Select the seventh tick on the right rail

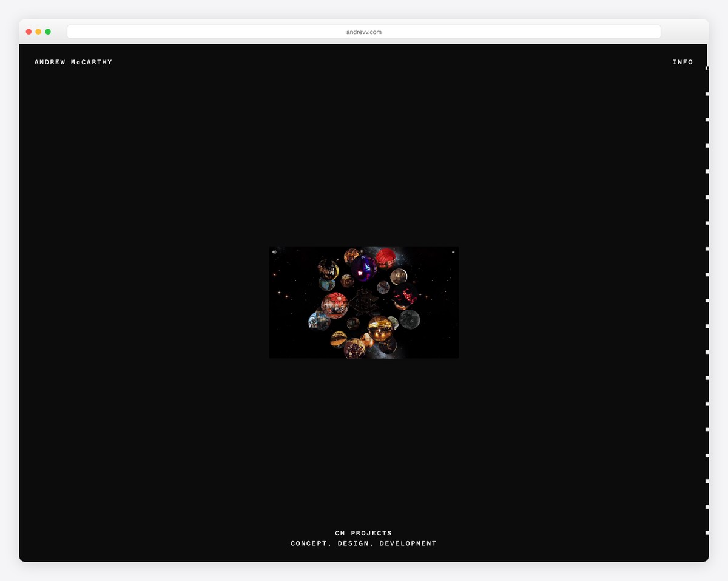click(x=707, y=223)
